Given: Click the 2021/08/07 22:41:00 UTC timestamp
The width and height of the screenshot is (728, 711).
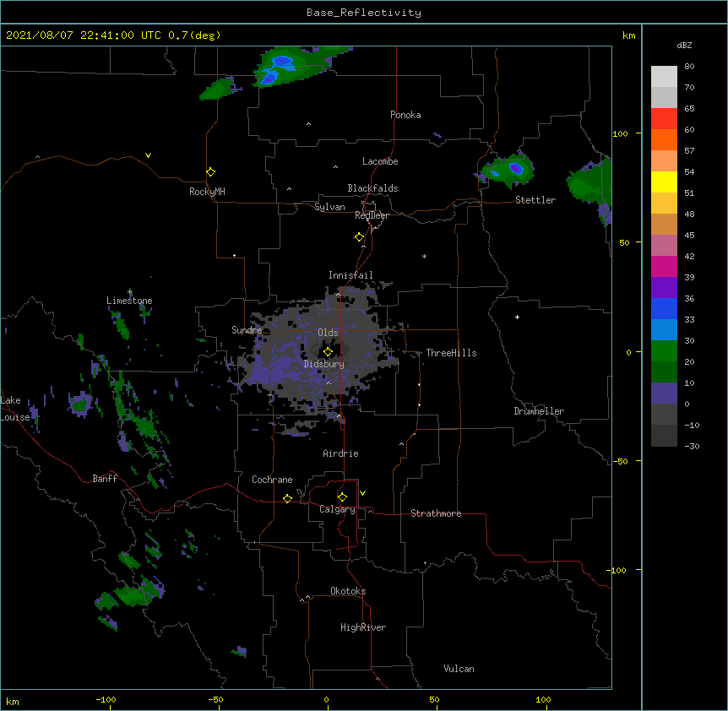Looking at the screenshot, I should click(x=84, y=35).
